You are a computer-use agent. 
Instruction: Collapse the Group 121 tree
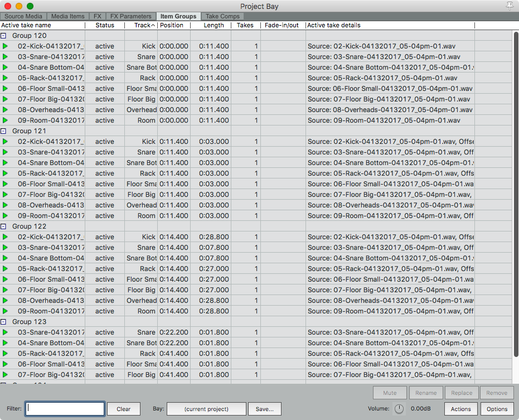[4, 131]
